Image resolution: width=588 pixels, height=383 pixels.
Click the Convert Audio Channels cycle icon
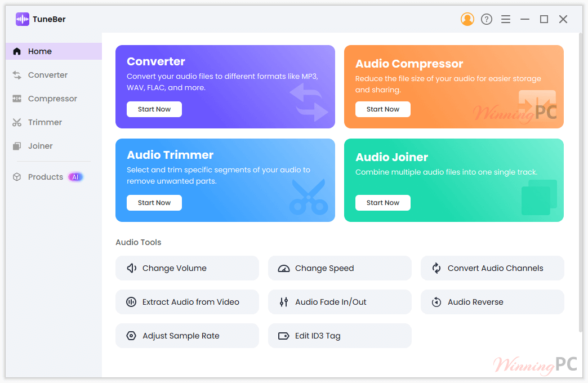pyautogui.click(x=436, y=268)
